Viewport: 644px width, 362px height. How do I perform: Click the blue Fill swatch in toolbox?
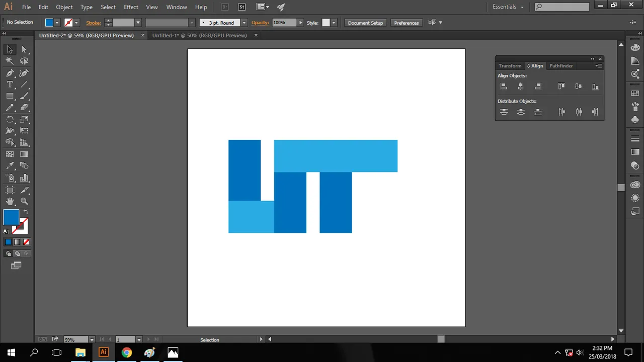11,217
